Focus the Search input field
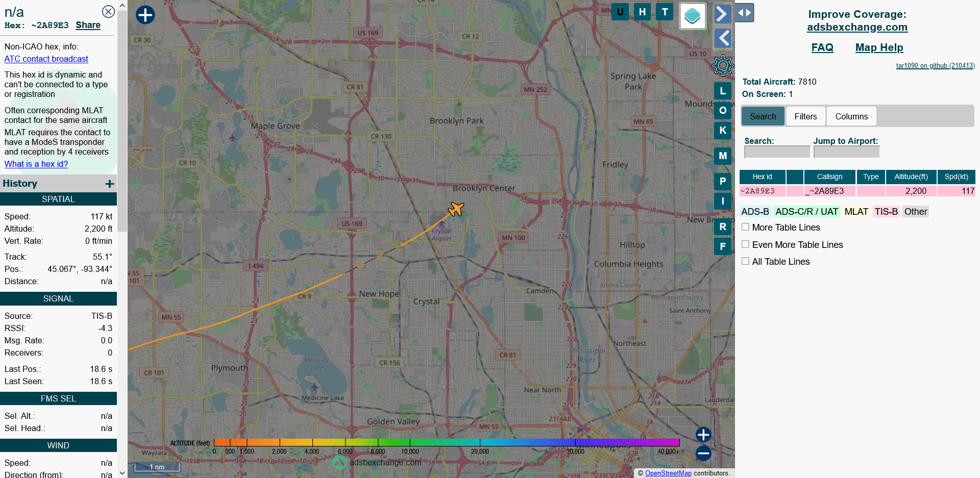Image resolution: width=980 pixels, height=478 pixels. [777, 152]
